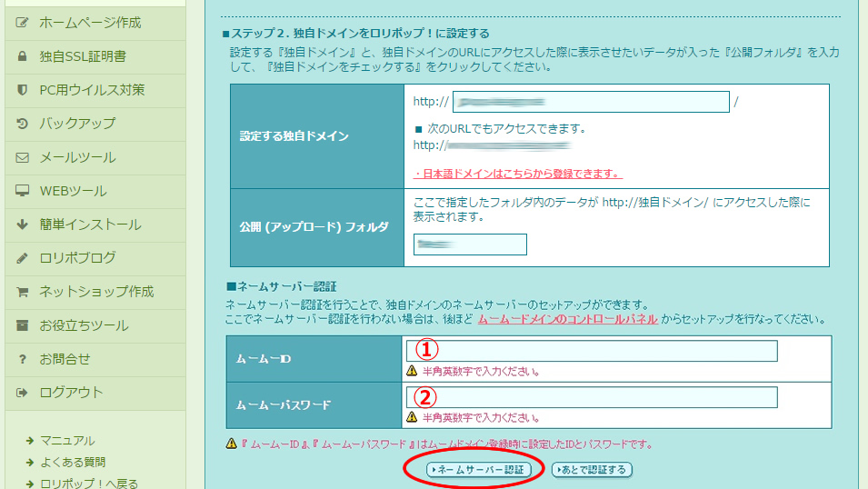This screenshot has width=868, height=489.
Task: Click the pencil-and-paper icon beside ホームページ作成
Action: [x=22, y=23]
